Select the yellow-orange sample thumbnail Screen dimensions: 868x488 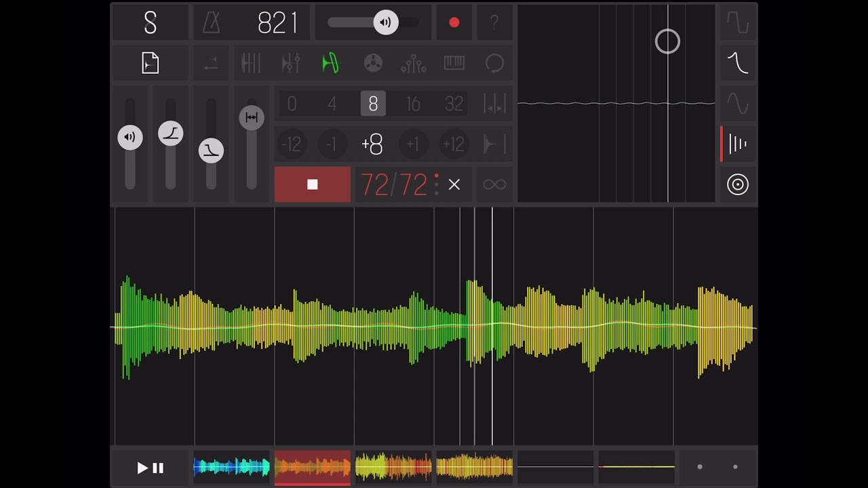pos(475,467)
